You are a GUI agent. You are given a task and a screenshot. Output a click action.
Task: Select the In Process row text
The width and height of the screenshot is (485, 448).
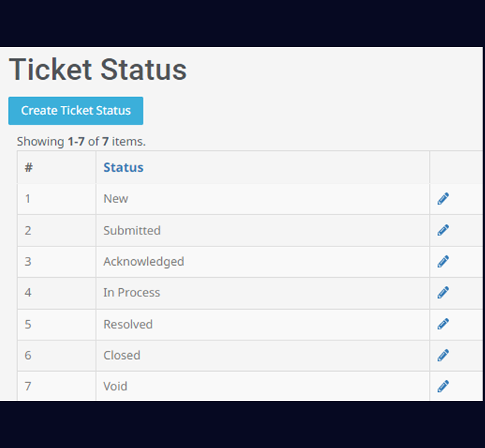click(x=132, y=293)
